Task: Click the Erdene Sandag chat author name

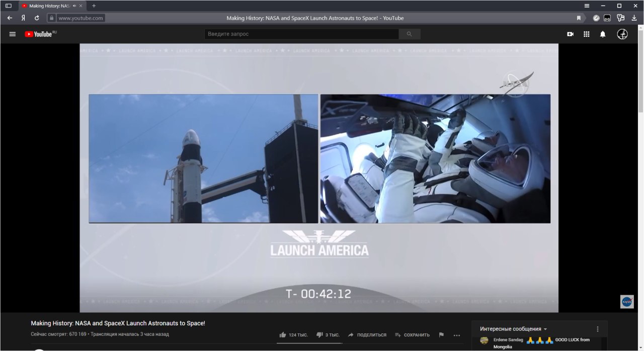Action: [508, 340]
